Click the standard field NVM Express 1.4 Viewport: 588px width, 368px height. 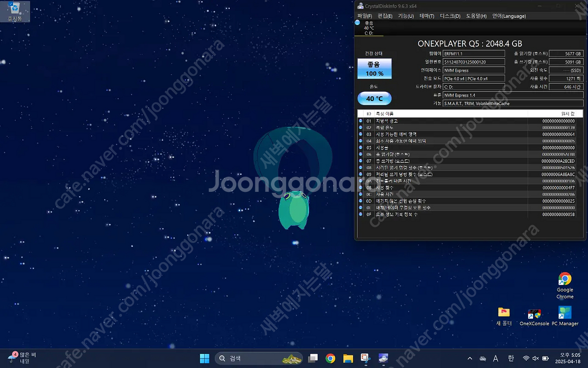click(513, 95)
